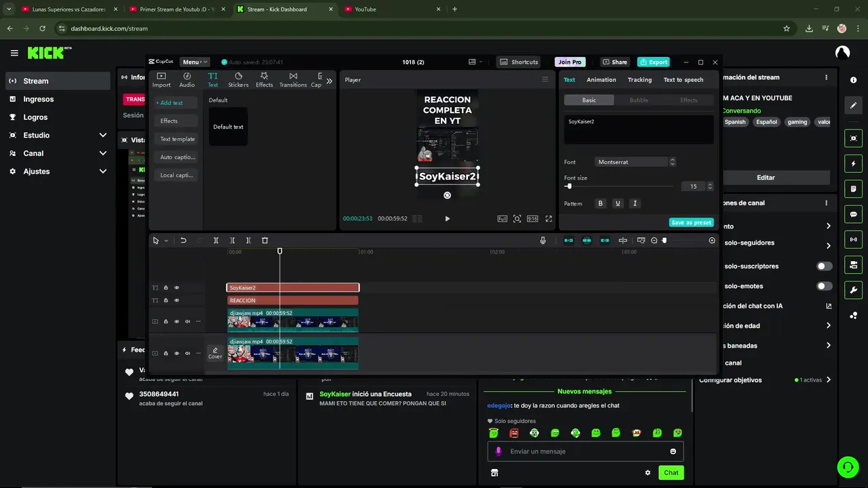Click the Share button
Image resolution: width=868 pixels, height=488 pixels.
point(615,62)
